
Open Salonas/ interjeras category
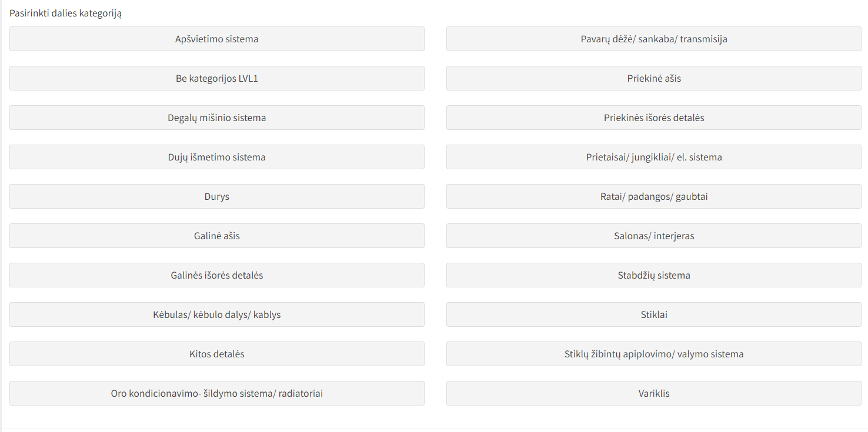pos(654,236)
